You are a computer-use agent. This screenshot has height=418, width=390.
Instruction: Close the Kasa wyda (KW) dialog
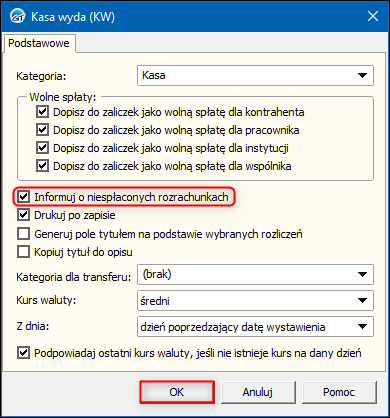point(373,16)
